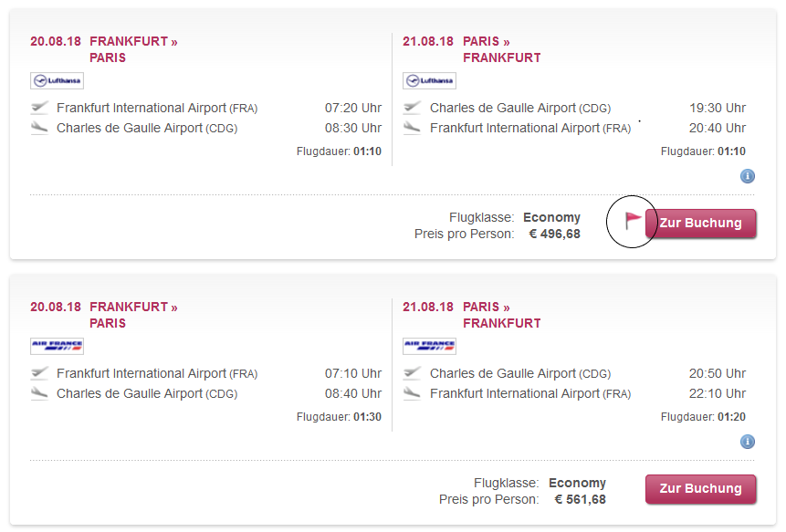Click the Lufthansa logo on the return flight
Image resolution: width=786 pixels, height=532 pixels.
click(x=429, y=81)
